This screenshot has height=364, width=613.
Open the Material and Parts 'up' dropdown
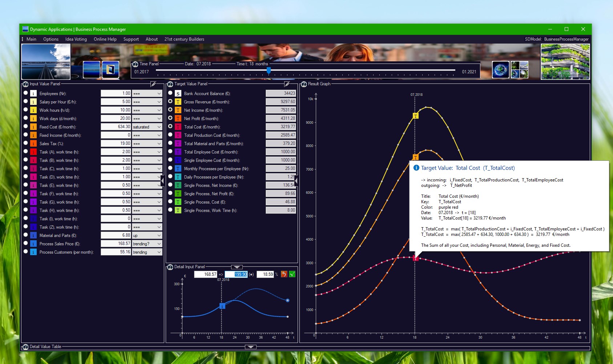pyautogui.click(x=147, y=236)
